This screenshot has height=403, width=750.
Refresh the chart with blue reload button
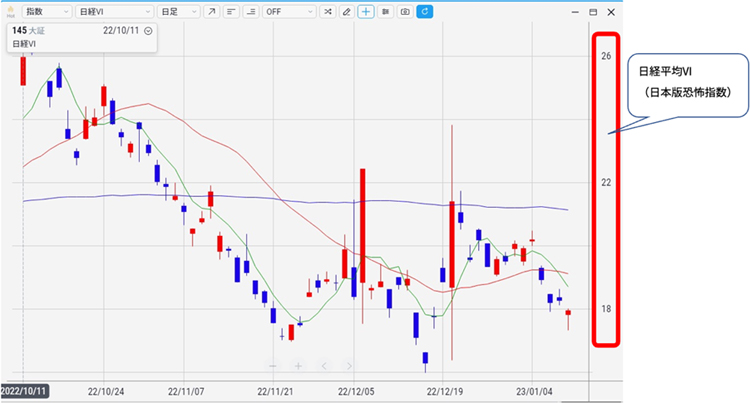425,11
